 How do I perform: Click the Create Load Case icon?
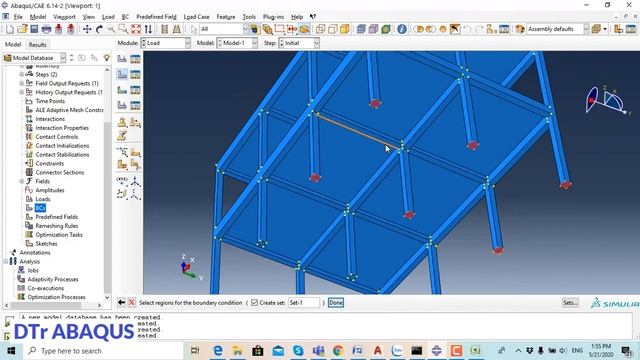(122, 105)
